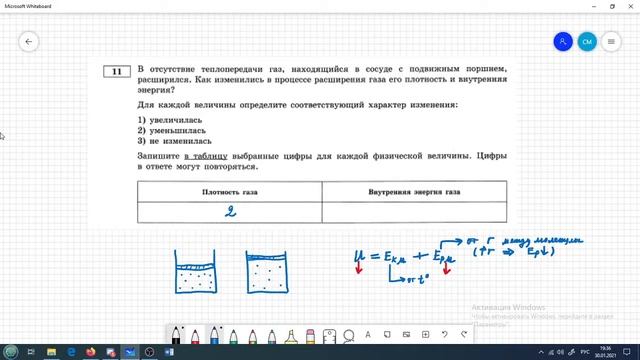Click the underlined 'в таблицу' text
This screenshot has width=640, height=360.
(206, 156)
